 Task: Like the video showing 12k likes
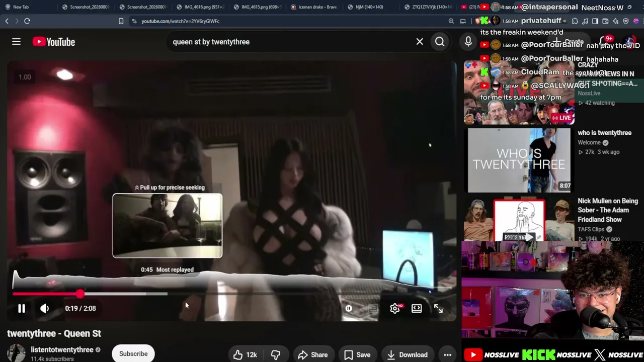(x=246, y=355)
